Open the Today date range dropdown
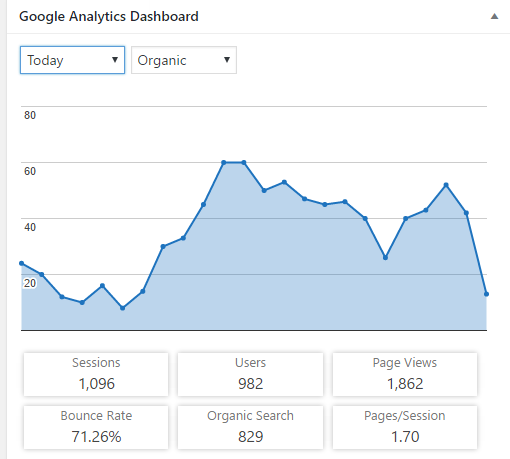 pyautogui.click(x=72, y=60)
